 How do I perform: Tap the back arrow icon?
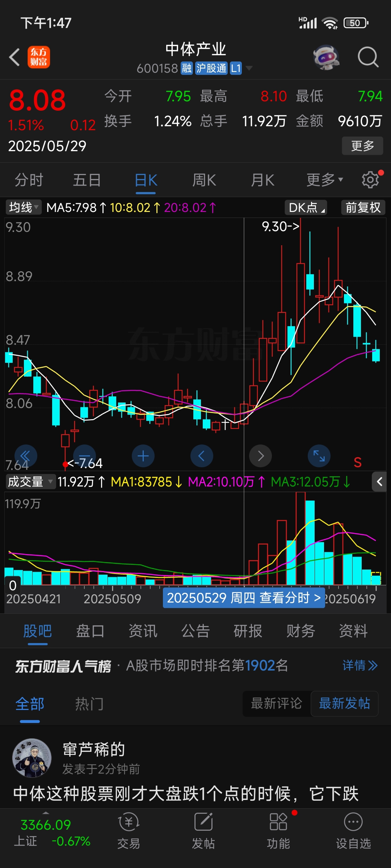[14, 57]
